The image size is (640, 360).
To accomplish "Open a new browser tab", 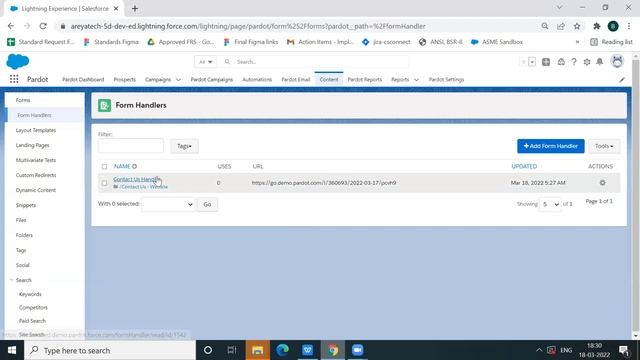I will (135, 8).
